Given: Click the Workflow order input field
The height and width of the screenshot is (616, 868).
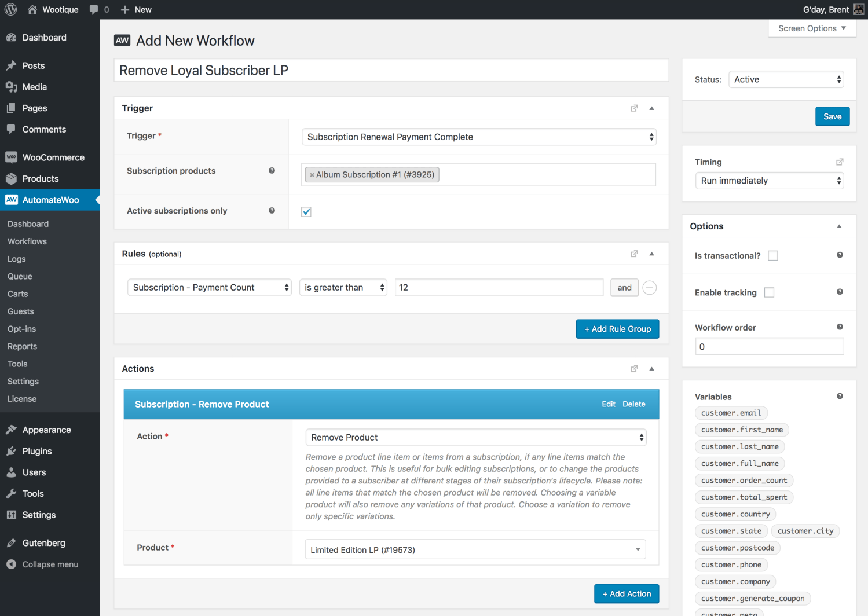Looking at the screenshot, I should 770,347.
